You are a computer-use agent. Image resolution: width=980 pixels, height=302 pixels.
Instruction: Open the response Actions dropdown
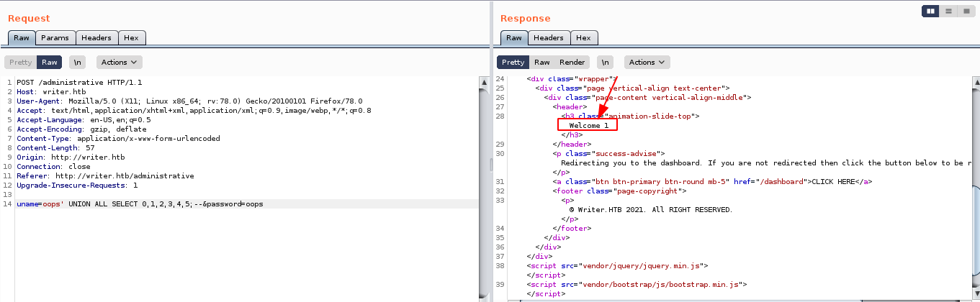[647, 63]
